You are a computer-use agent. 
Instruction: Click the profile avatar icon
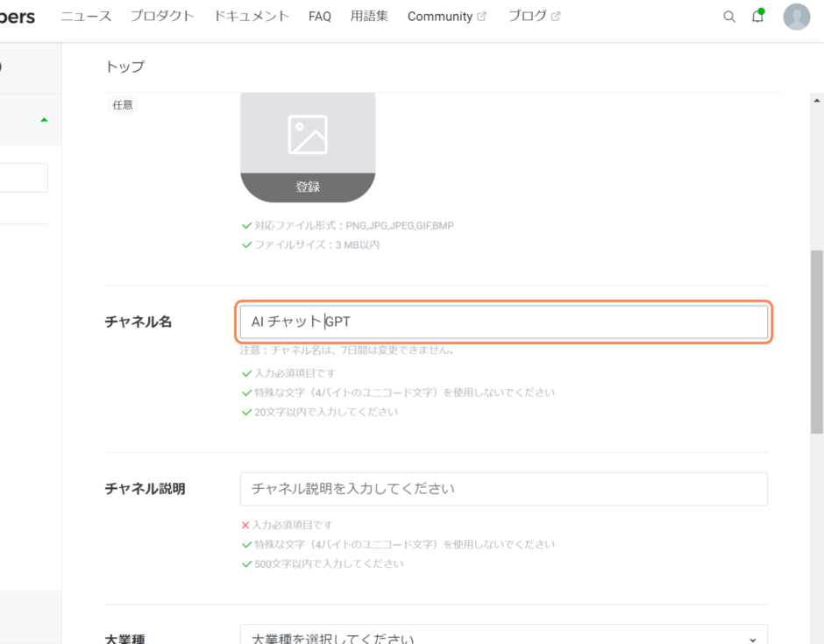pos(796,16)
